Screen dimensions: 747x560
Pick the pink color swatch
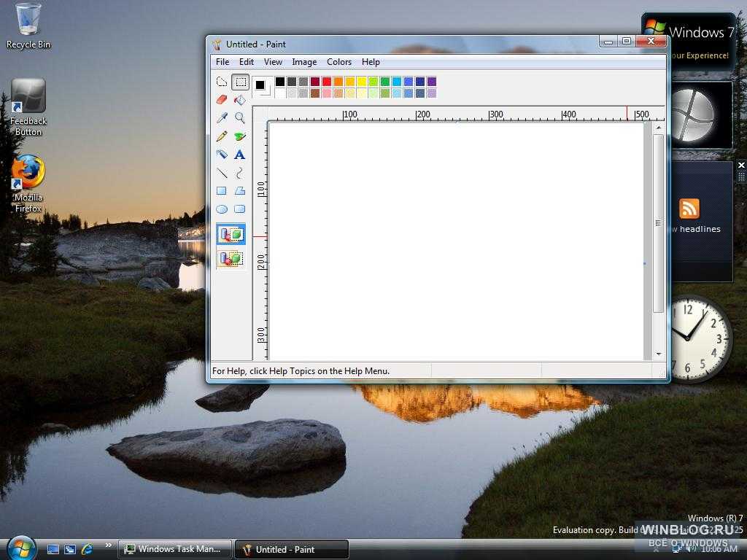(327, 93)
